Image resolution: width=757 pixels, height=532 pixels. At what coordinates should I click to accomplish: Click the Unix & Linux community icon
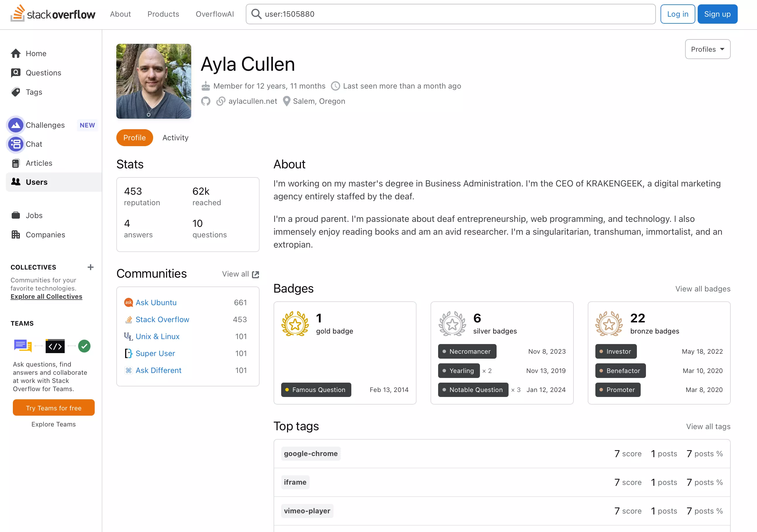[128, 336]
